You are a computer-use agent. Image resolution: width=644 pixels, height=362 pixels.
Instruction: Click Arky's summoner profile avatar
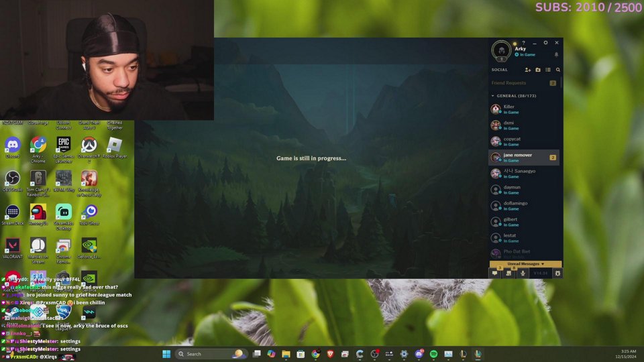(501, 50)
